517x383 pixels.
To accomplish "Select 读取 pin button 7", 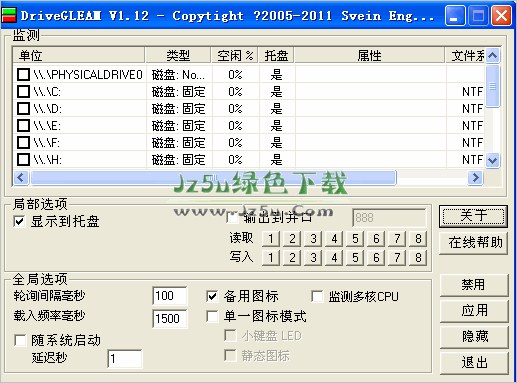I will 397,239.
